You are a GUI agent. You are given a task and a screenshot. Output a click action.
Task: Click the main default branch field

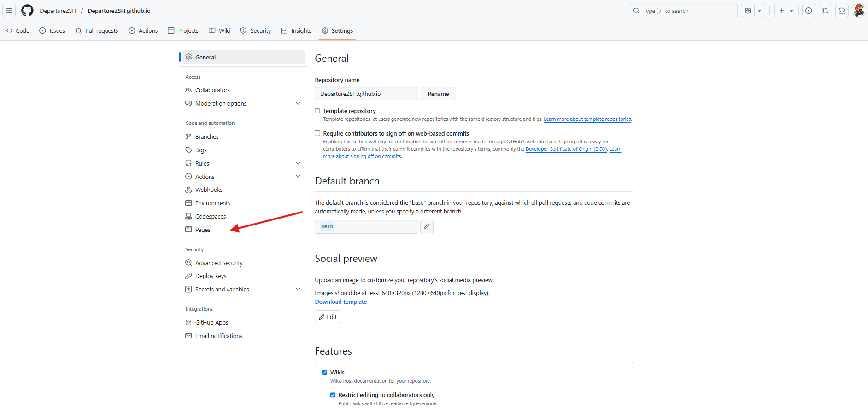(366, 227)
